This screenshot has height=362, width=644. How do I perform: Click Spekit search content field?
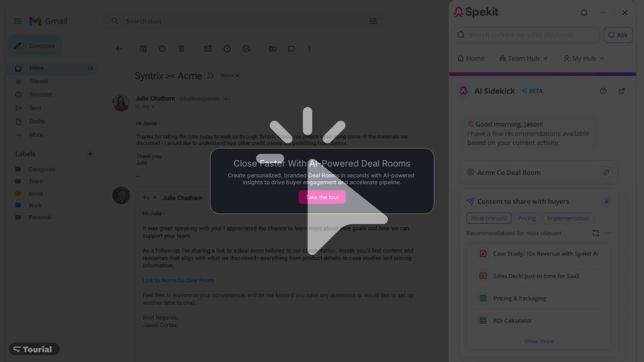(x=526, y=35)
